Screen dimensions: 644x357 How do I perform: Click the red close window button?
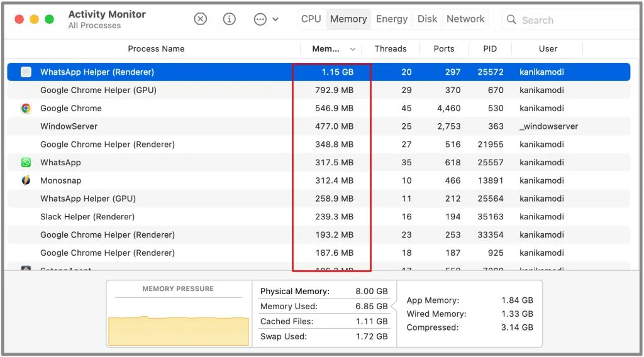coord(19,19)
